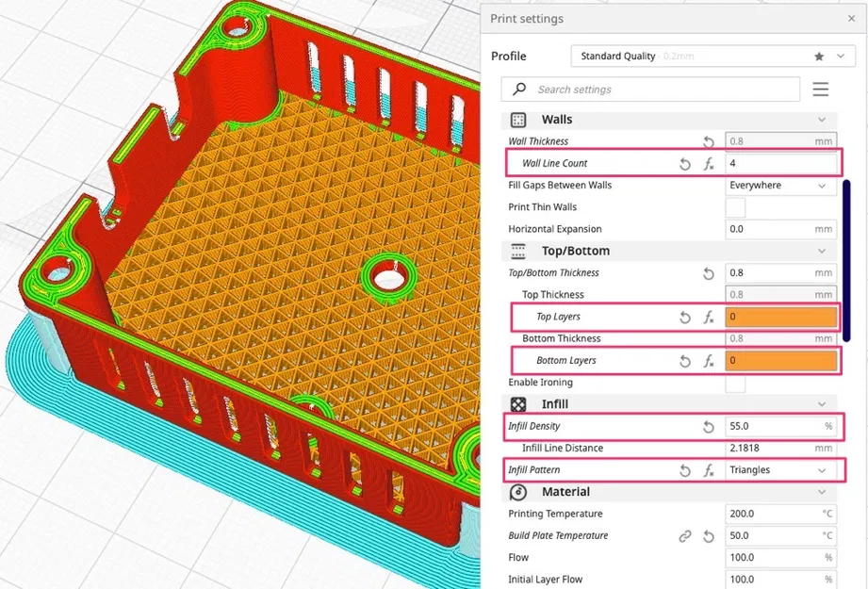
Task: Focus the Search settings field
Action: (x=650, y=90)
